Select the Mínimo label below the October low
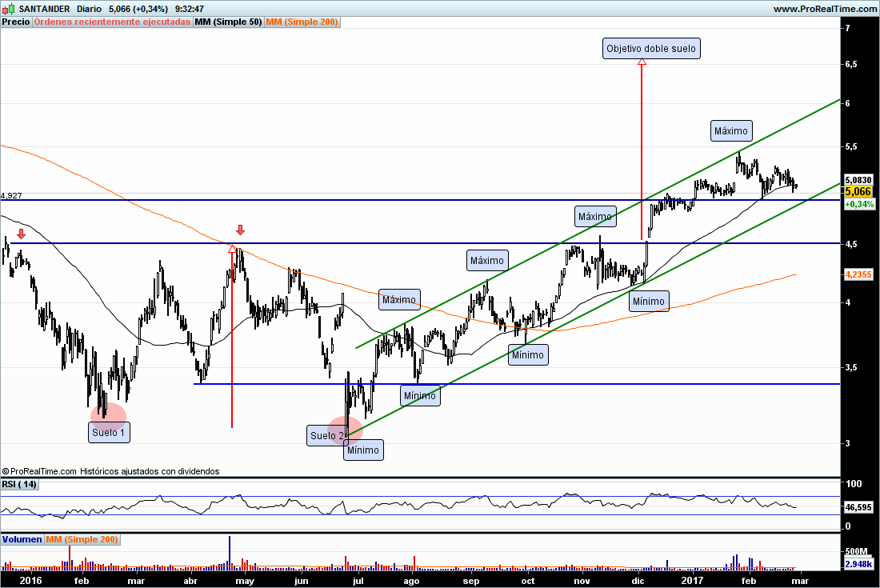 527,354
